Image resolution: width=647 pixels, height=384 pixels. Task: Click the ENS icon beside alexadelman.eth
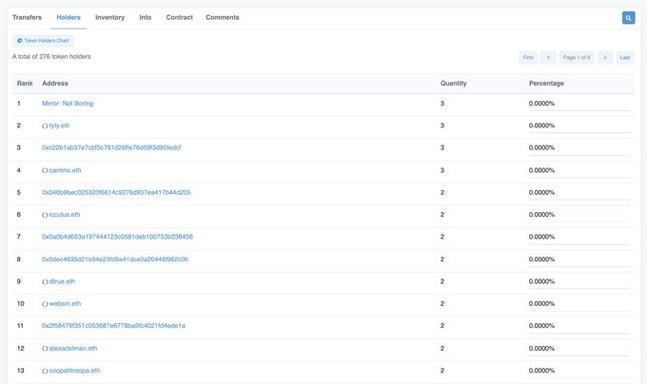(45, 349)
